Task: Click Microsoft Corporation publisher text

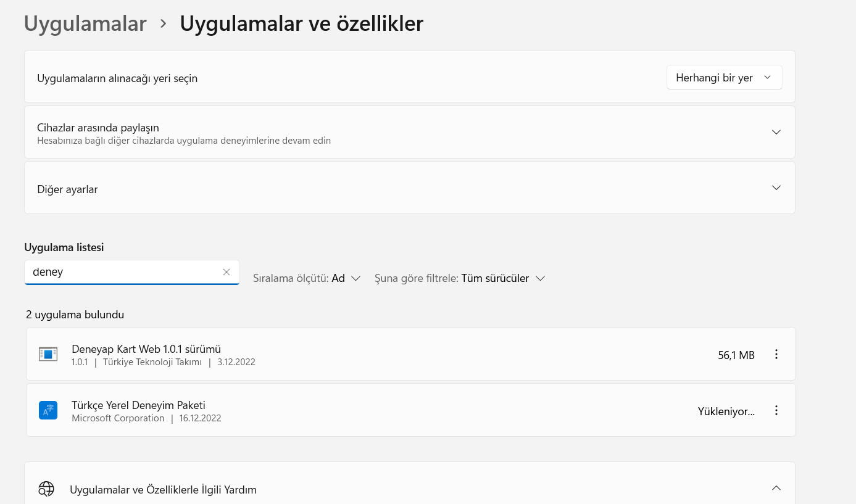Action: [x=118, y=418]
